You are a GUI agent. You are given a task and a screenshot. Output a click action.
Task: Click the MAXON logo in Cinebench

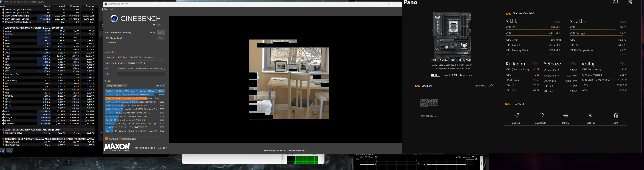tap(117, 147)
